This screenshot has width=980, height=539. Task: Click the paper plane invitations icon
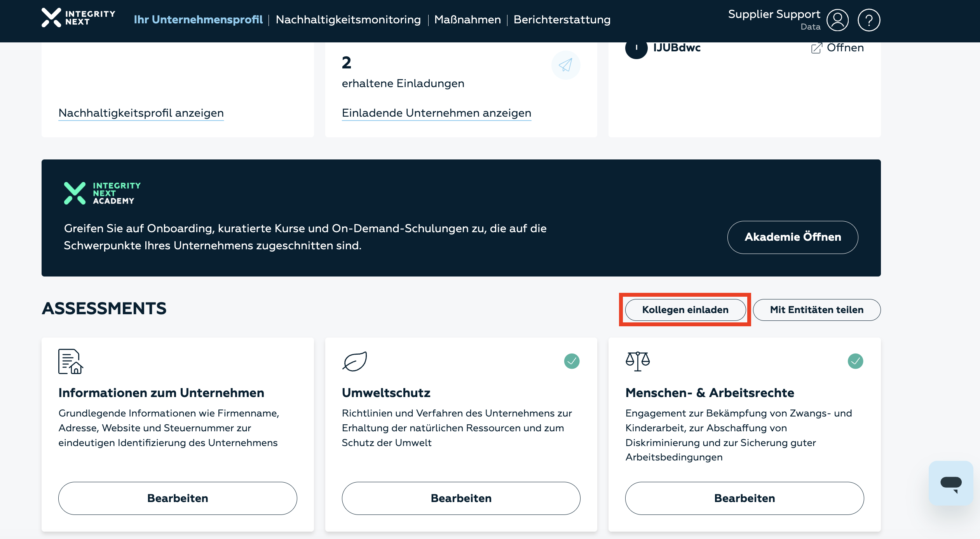click(x=565, y=65)
